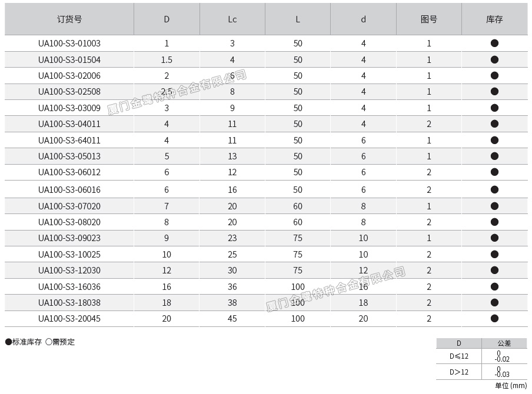Click the D≤12 tolerance row label
Screen dimensions: 532x394
click(x=459, y=356)
